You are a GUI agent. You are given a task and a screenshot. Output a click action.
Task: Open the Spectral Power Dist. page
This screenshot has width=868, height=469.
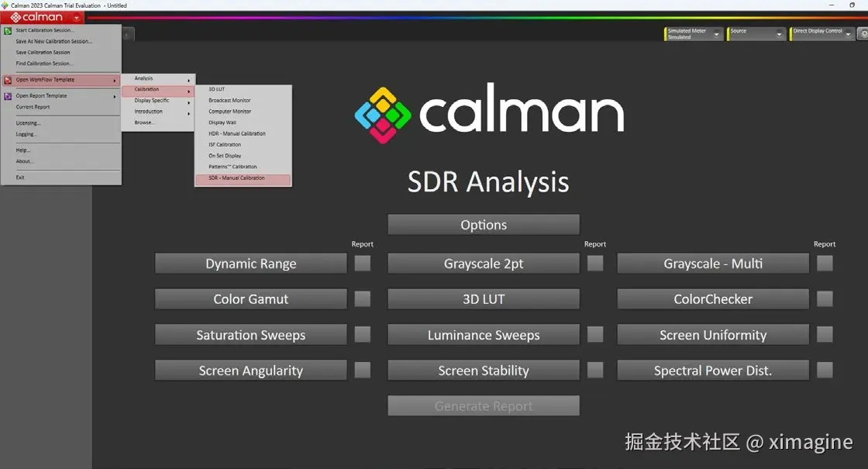click(713, 370)
